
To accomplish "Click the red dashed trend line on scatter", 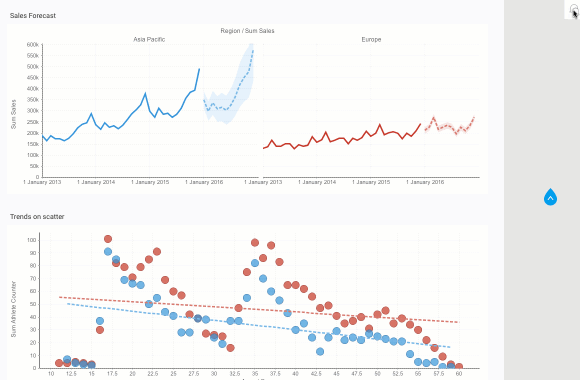I will (x=259, y=310).
